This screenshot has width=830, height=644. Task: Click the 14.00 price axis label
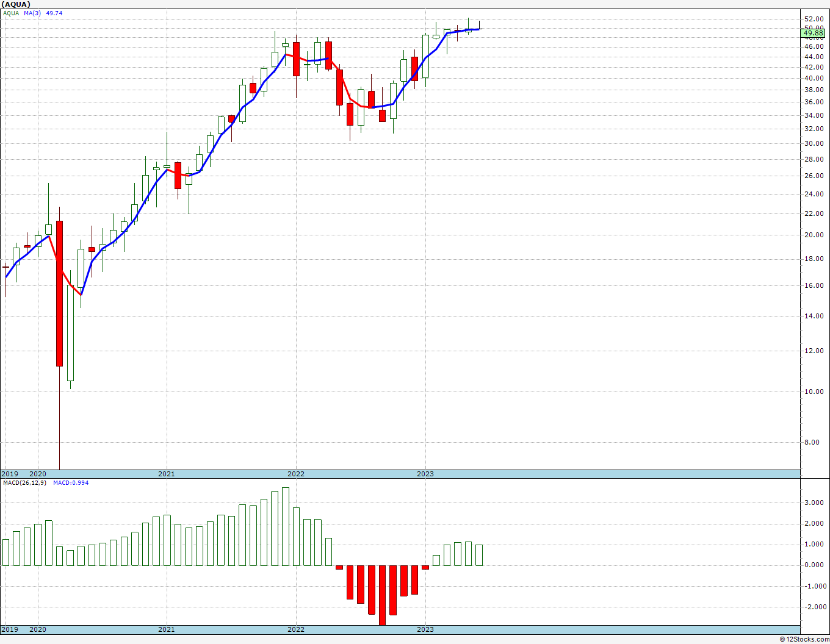pos(814,316)
